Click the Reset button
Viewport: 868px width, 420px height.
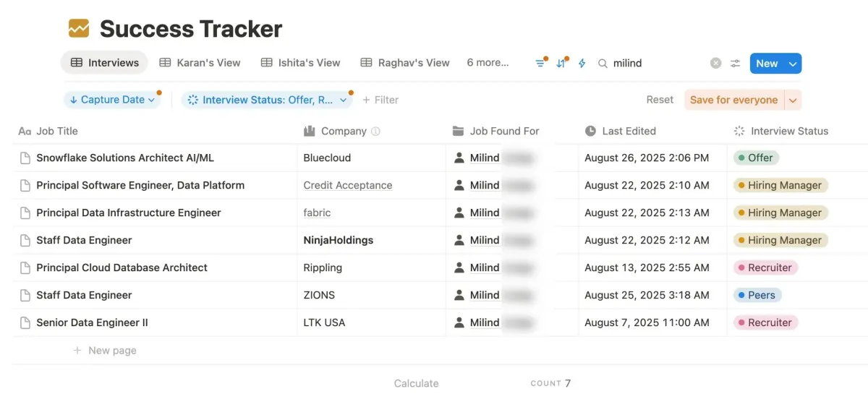[660, 100]
